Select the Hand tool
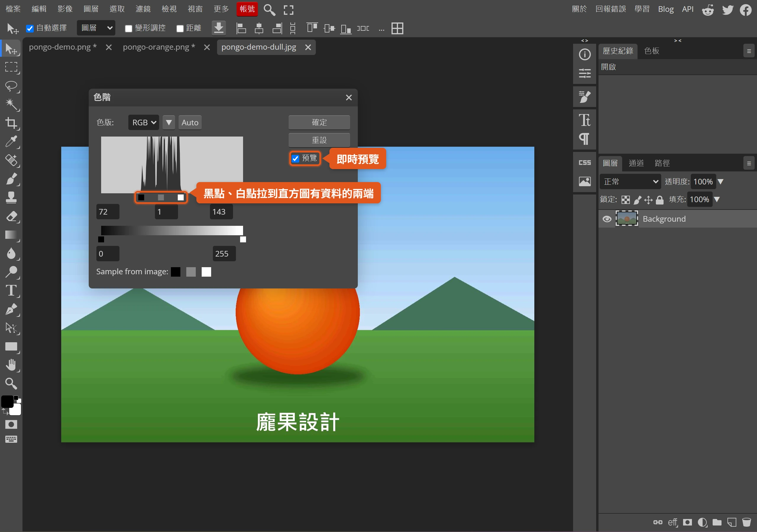This screenshot has width=757, height=532. point(12,365)
